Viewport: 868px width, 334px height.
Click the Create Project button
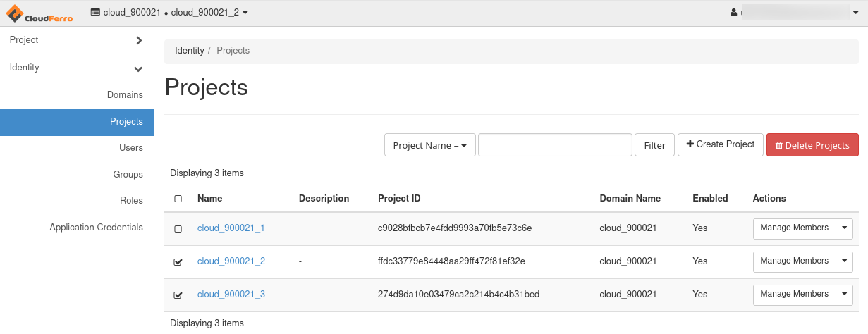coord(720,144)
